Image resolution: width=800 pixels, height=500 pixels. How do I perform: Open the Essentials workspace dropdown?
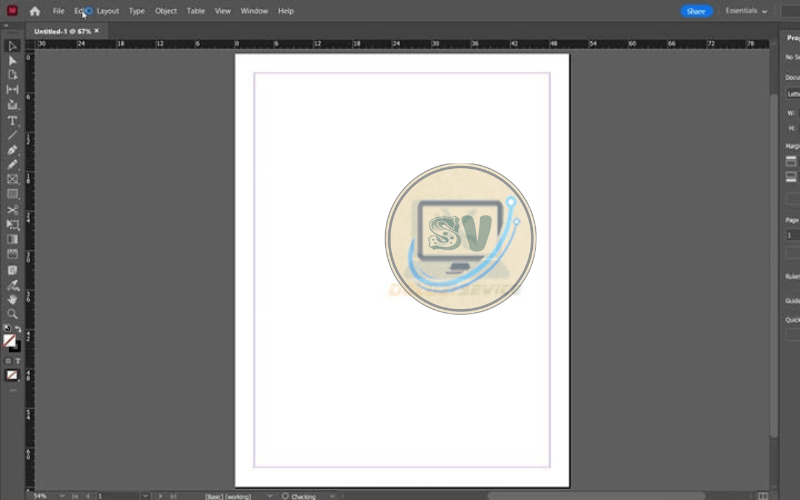746,11
